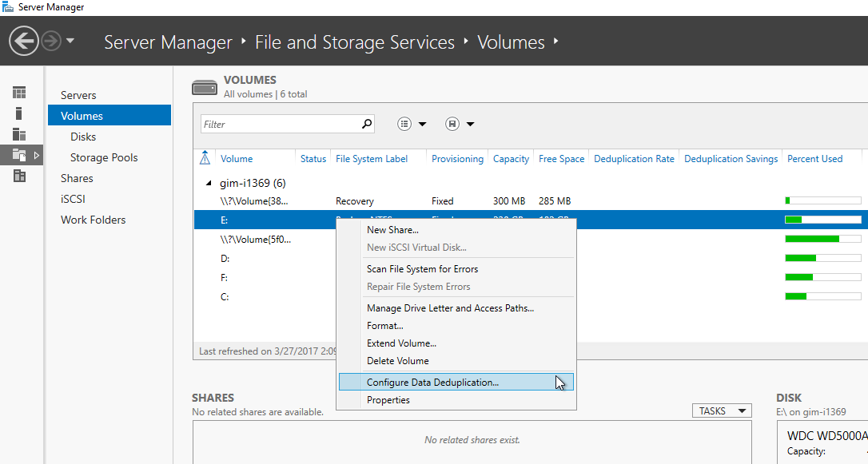Viewport: 868px width, 464px height.
Task: Open the save query dropdown
Action: click(460, 124)
